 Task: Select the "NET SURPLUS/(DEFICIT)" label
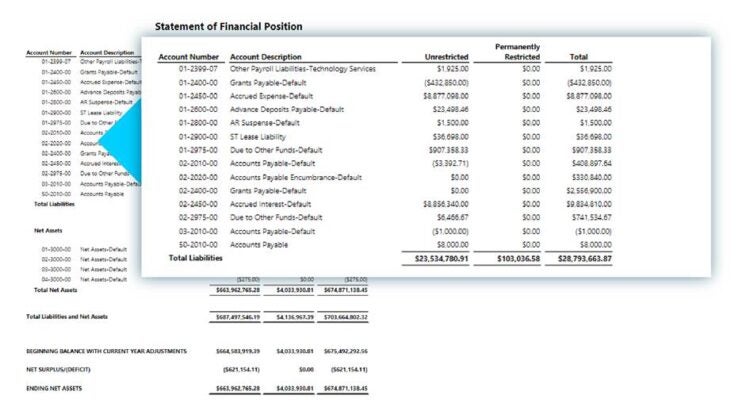click(58, 369)
